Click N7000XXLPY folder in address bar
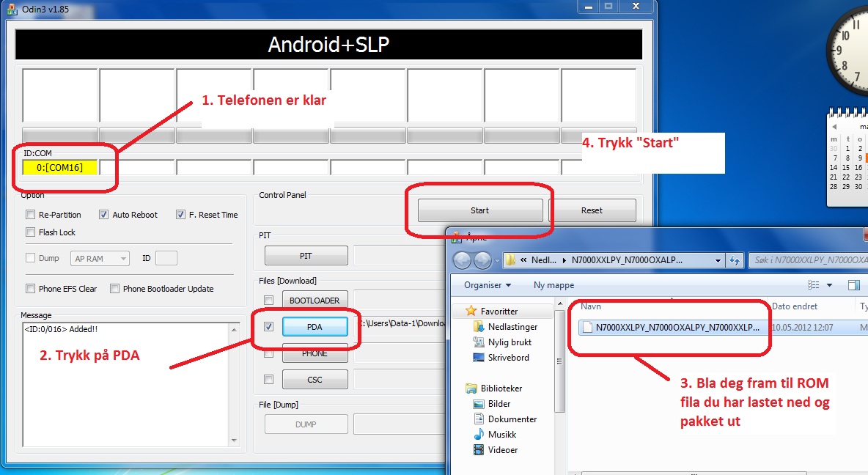This screenshot has width=868, height=475. pyautogui.click(x=627, y=260)
